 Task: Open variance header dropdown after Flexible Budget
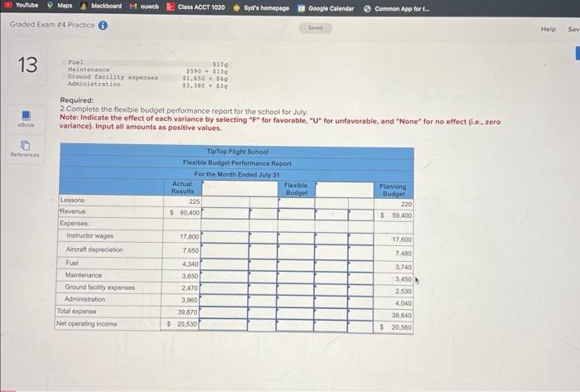[x=345, y=190]
